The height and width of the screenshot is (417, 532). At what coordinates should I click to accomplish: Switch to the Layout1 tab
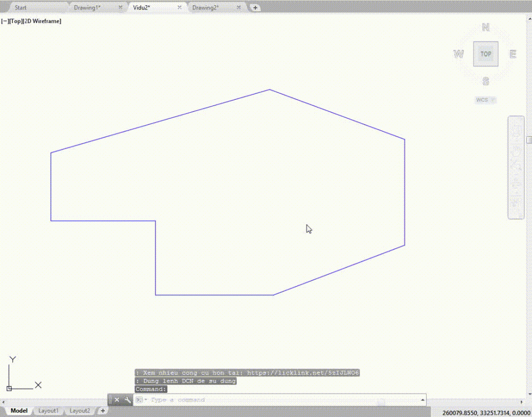pos(49,411)
